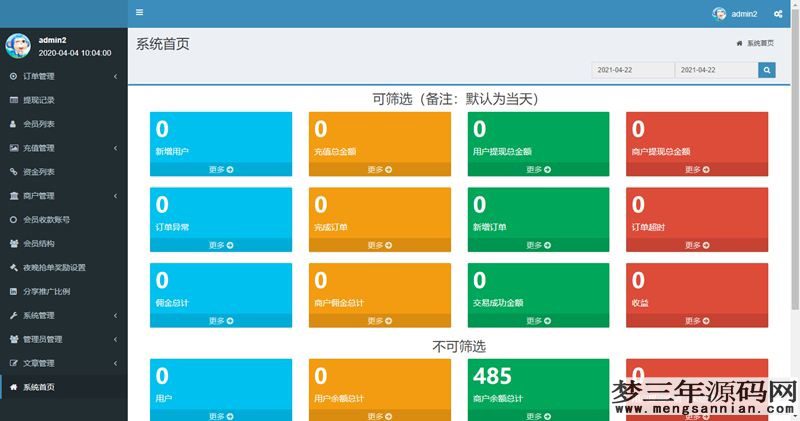Click the vertical page scrollbar

795,158
